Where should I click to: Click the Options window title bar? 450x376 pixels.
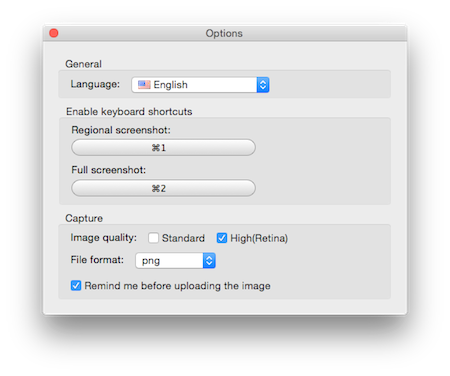[225, 33]
